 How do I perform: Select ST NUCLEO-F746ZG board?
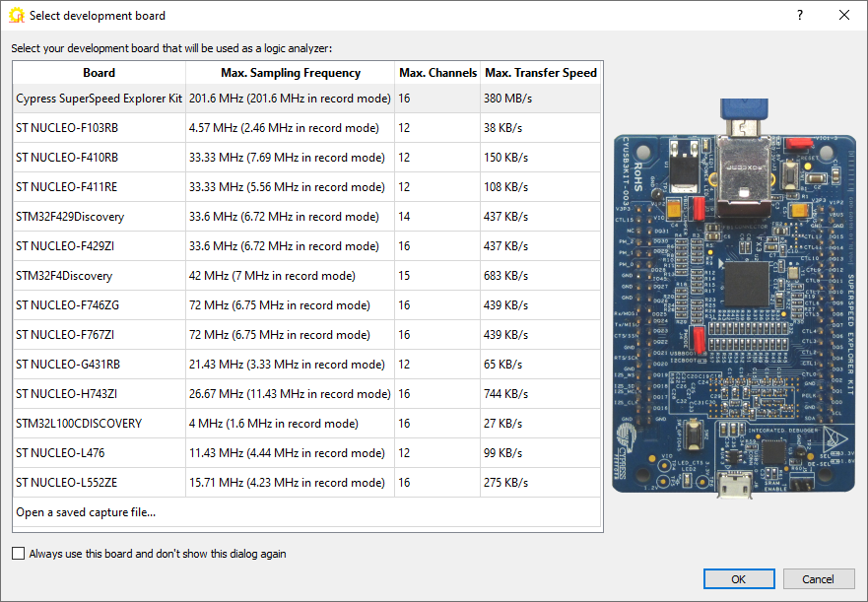pos(306,305)
